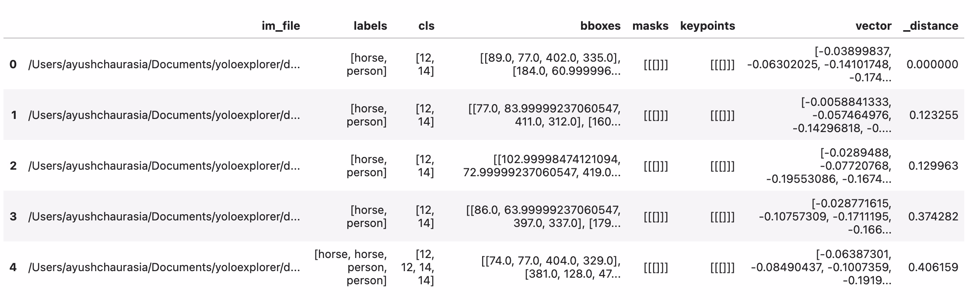Click the labels column header
The image size is (980, 300).
coord(370,26)
